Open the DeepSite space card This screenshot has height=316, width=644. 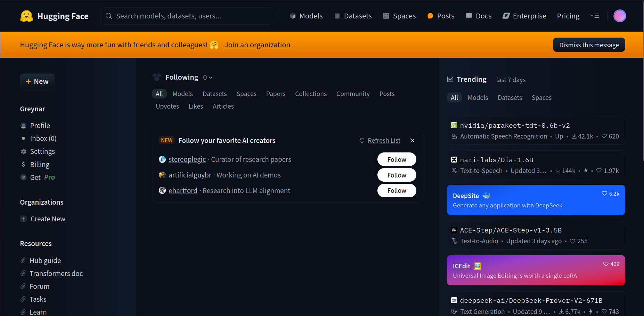[x=536, y=200]
